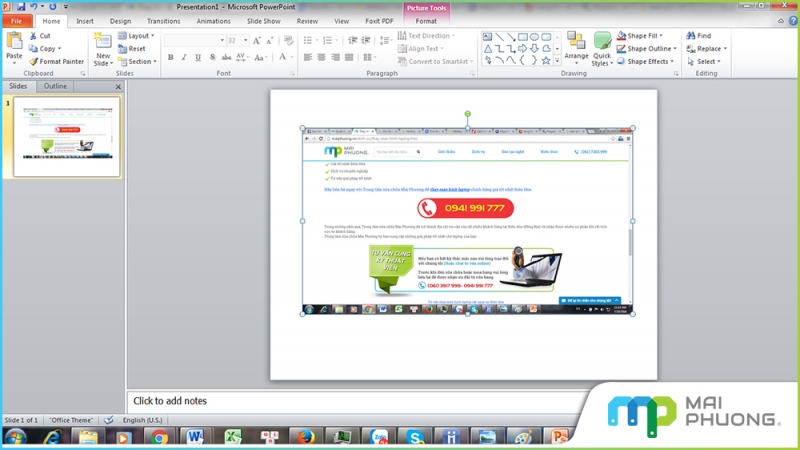
Task: Open Character Spacing options
Action: point(242,57)
